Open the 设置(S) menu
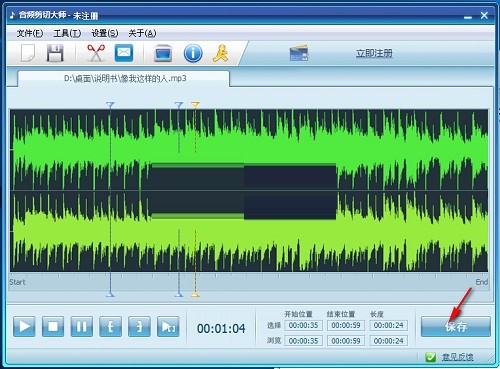Screen dimensions: 500x369 click(x=105, y=33)
